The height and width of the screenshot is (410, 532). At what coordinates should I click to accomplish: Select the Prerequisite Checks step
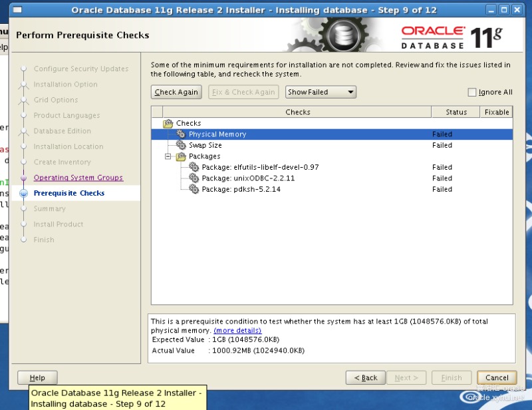point(69,193)
